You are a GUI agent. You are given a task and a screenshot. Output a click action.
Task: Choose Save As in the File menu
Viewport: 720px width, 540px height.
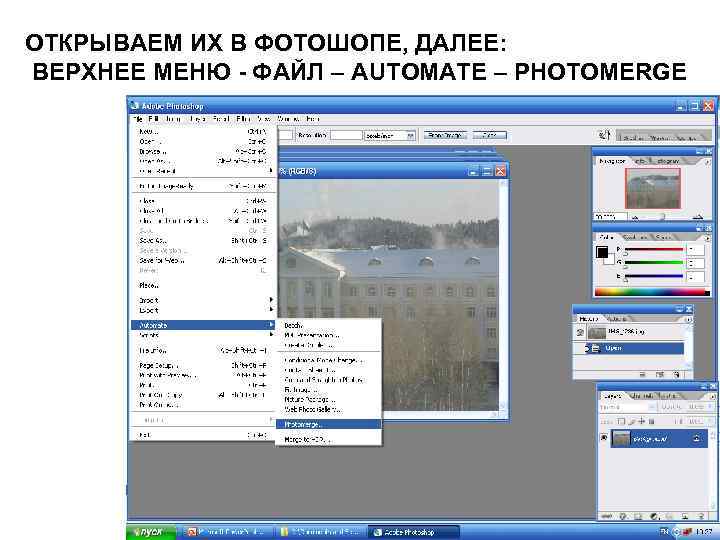[203, 241]
